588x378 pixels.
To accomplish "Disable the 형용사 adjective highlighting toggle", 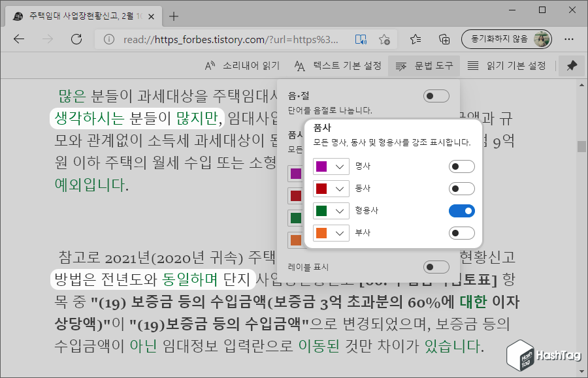I will 462,210.
